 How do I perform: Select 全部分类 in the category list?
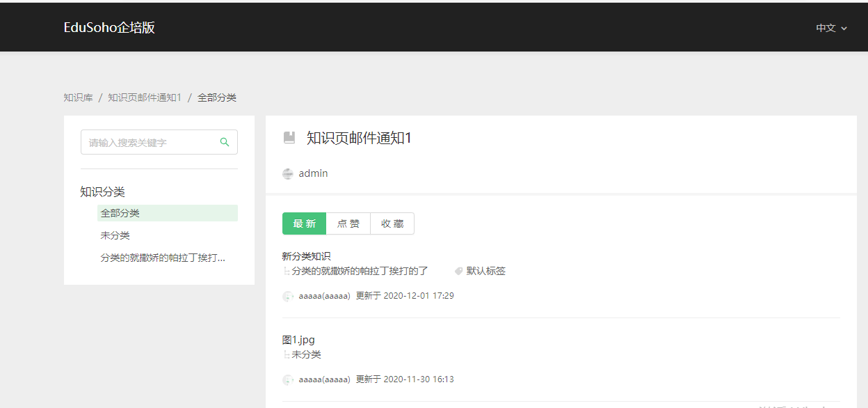[x=120, y=213]
